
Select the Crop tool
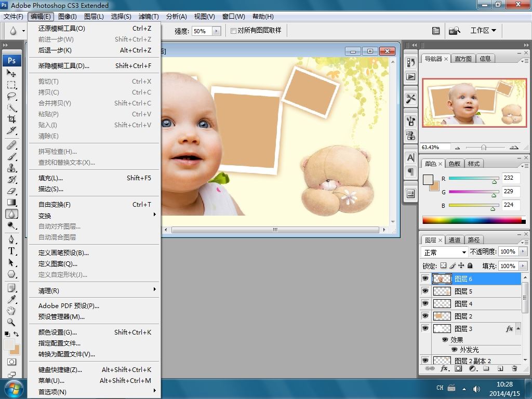(11, 119)
